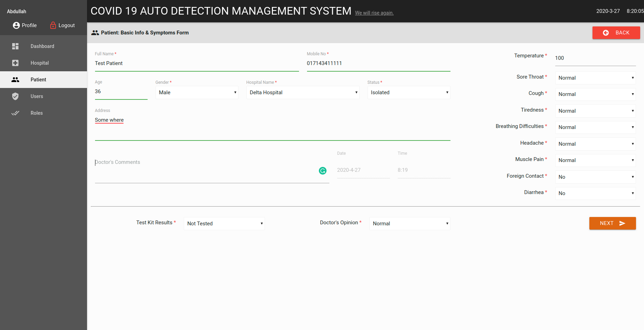This screenshot has height=330, width=644.
Task: Expand the Muscle Pain dropdown
Action: click(x=595, y=160)
